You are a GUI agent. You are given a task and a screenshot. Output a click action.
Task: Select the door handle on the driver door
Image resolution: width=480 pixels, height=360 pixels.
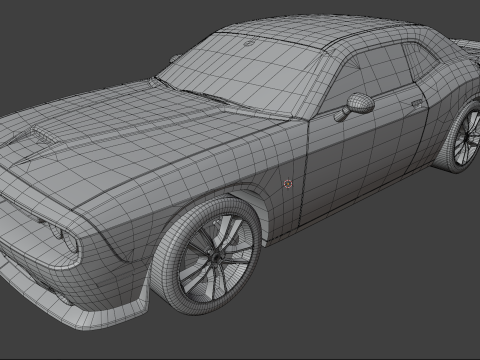(417, 104)
